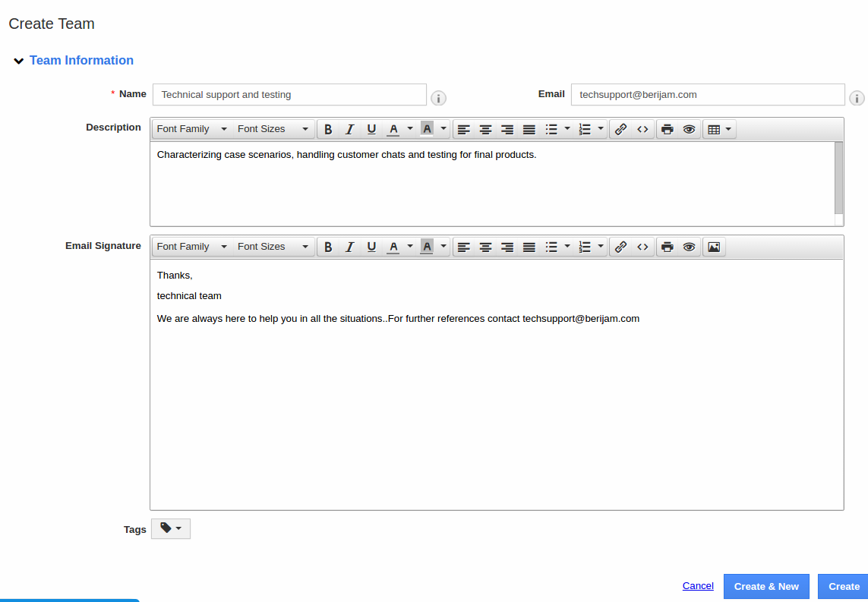Screen dimensions: 868x602
Task: Expand numbered list styles in Email Signature toolbar
Action: (601, 247)
